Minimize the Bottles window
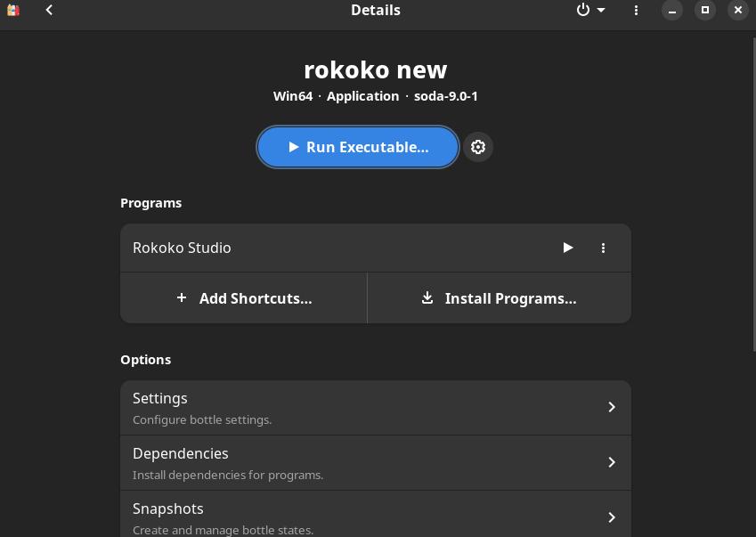The image size is (756, 537). click(672, 10)
